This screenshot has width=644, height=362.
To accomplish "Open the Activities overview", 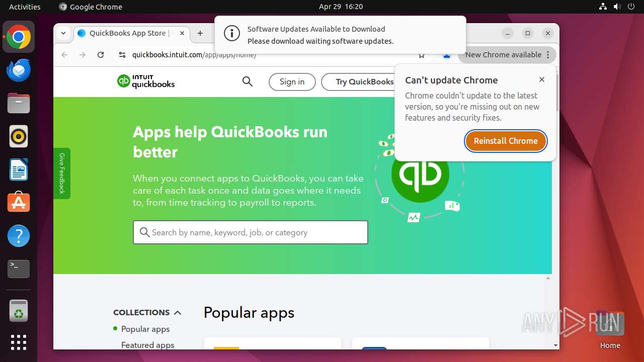I will (25, 7).
